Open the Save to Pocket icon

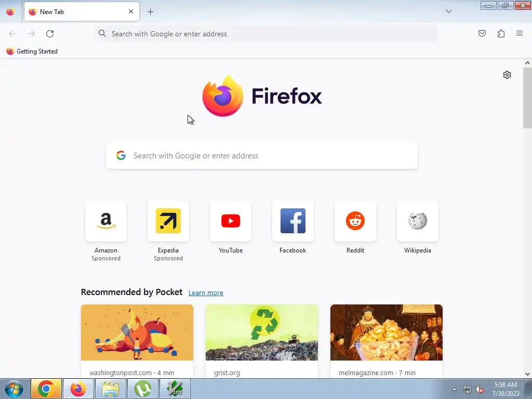click(x=482, y=33)
